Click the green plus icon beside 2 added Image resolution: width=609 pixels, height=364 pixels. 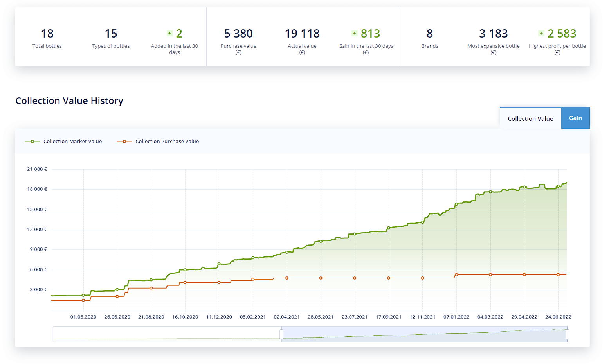169,33
